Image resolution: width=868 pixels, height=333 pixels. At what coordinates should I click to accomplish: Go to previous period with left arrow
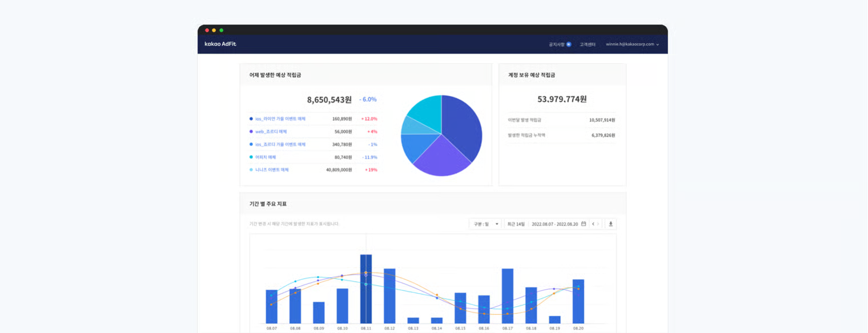click(593, 224)
